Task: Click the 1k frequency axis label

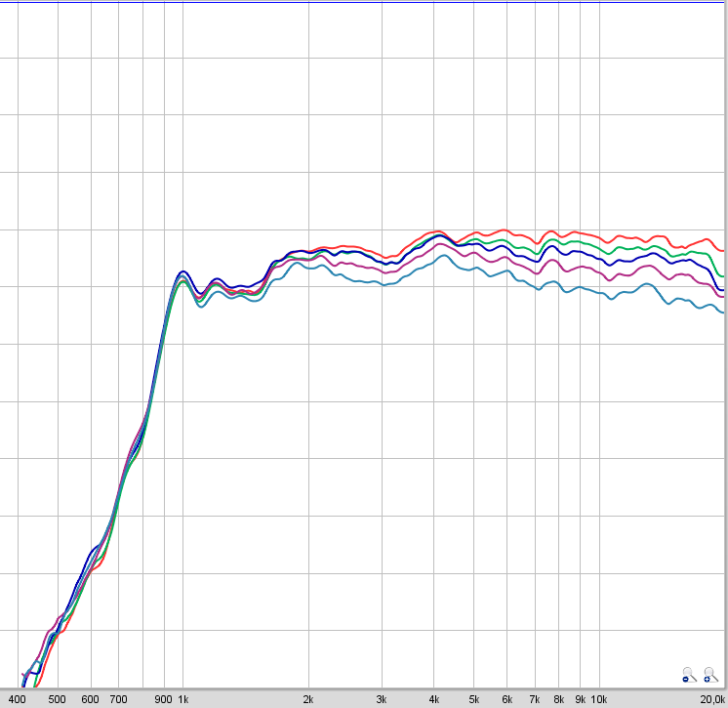Action: tap(182, 699)
